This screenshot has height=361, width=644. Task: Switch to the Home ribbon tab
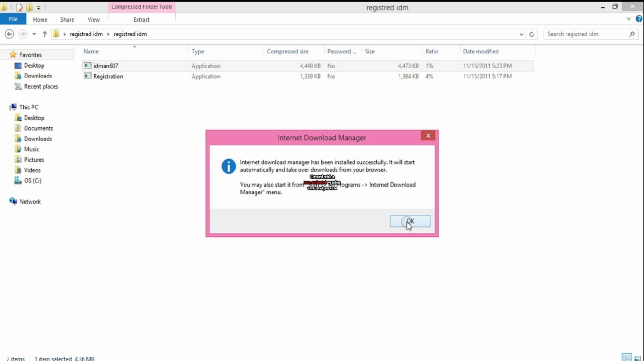pyautogui.click(x=40, y=20)
